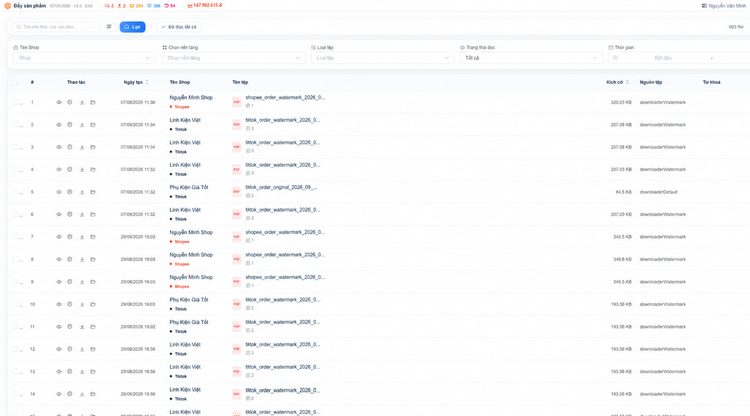The width and height of the screenshot is (750, 416).
Task: Click the red chart icon next to 147.902.615 đ
Action: click(x=190, y=6)
